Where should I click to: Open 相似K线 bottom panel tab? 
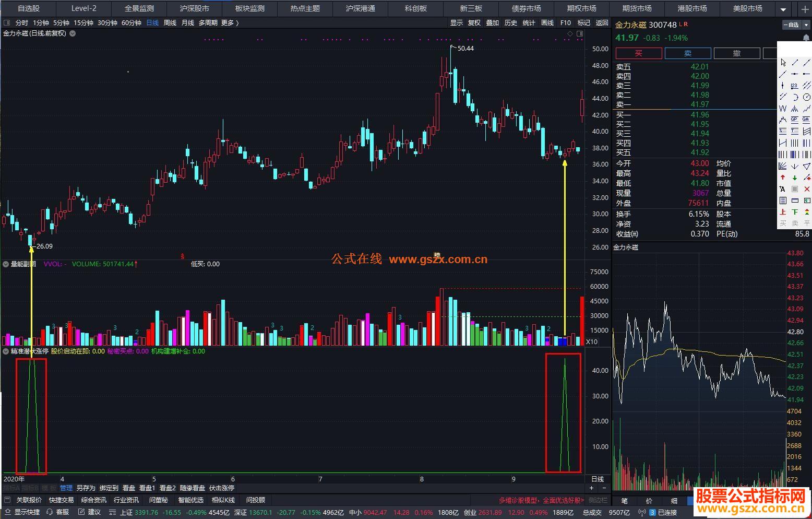click(223, 500)
